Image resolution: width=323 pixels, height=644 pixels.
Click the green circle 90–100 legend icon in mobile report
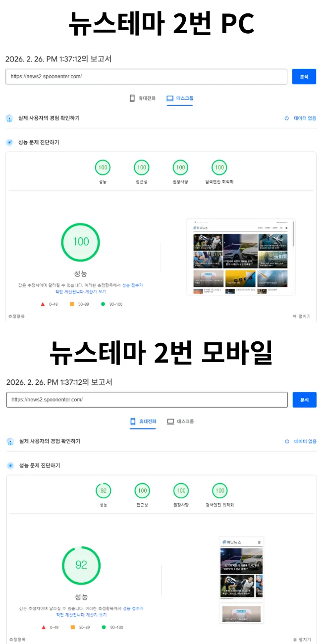[x=104, y=628]
